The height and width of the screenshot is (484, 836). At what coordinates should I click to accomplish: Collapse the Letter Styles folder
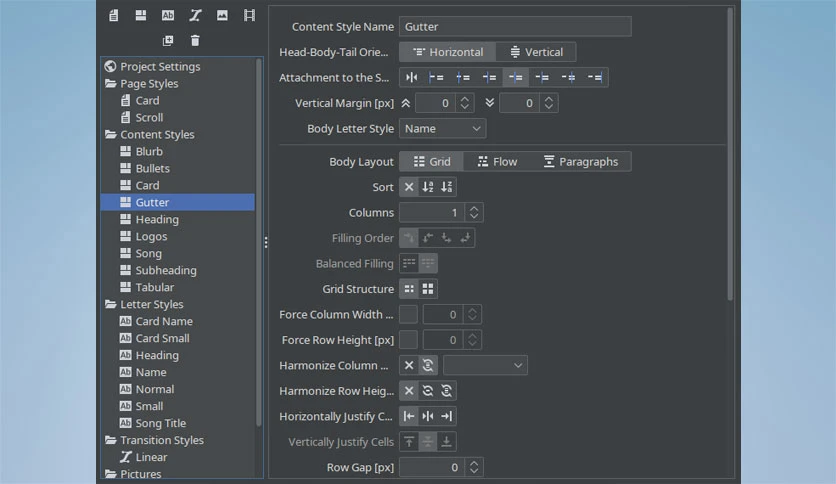(111, 304)
